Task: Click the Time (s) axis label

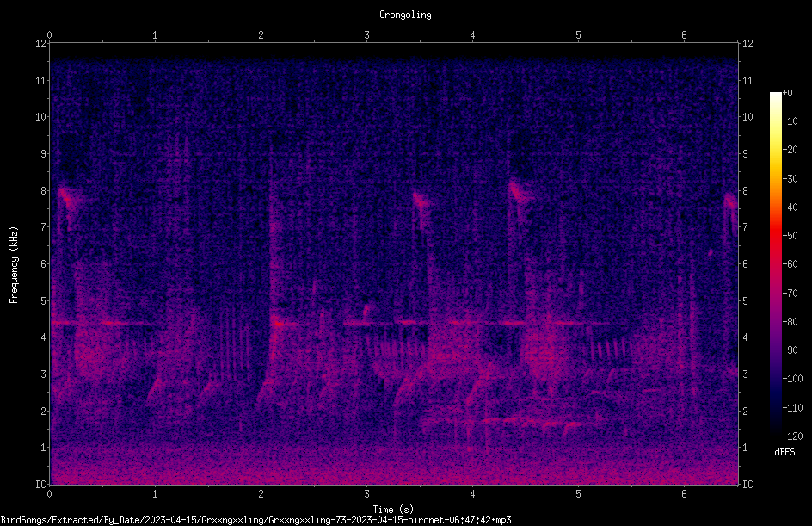Action: tap(393, 510)
